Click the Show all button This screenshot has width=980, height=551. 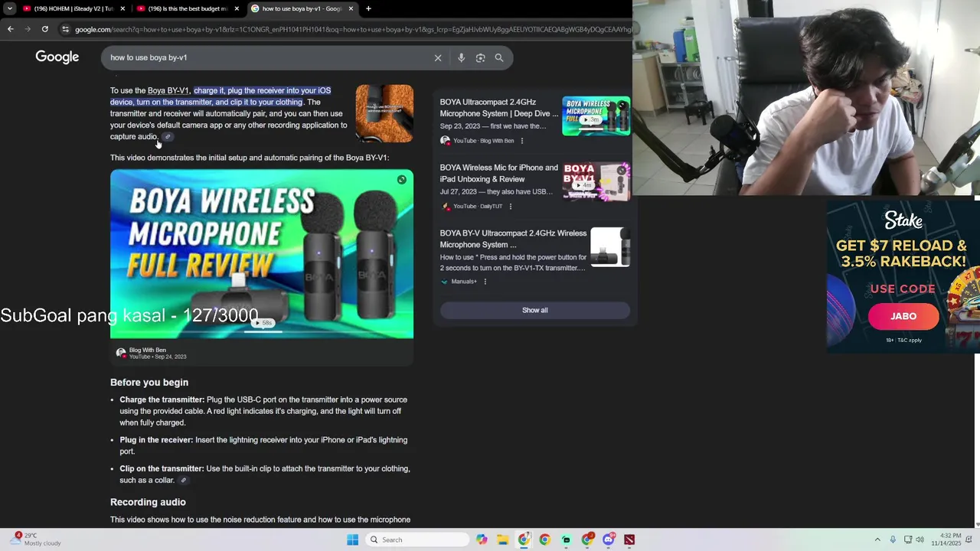point(535,310)
